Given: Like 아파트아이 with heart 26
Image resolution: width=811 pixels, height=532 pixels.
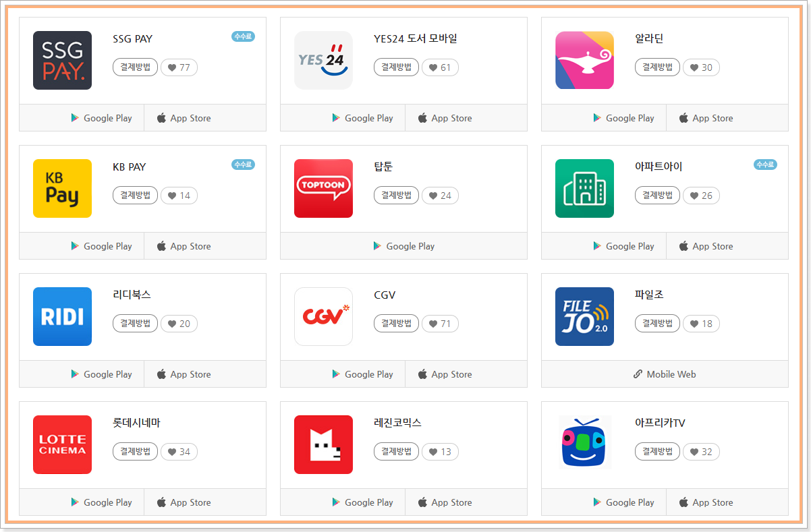Looking at the screenshot, I should pos(701,196).
